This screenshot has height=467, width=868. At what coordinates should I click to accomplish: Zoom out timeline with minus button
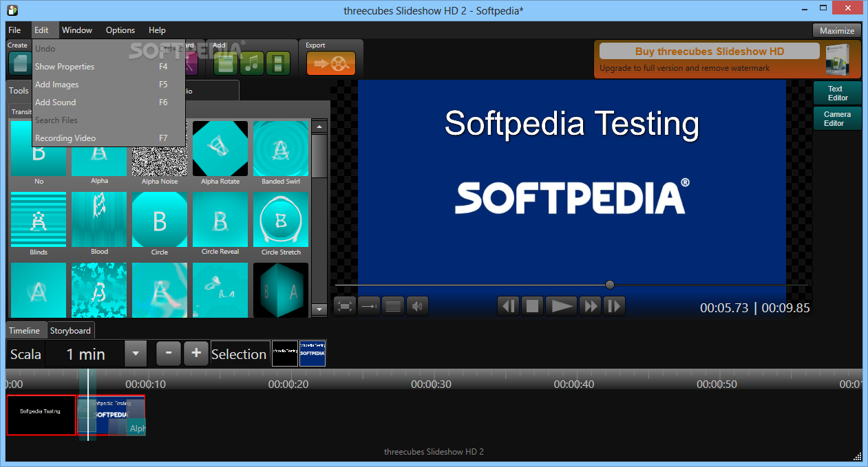pos(169,354)
